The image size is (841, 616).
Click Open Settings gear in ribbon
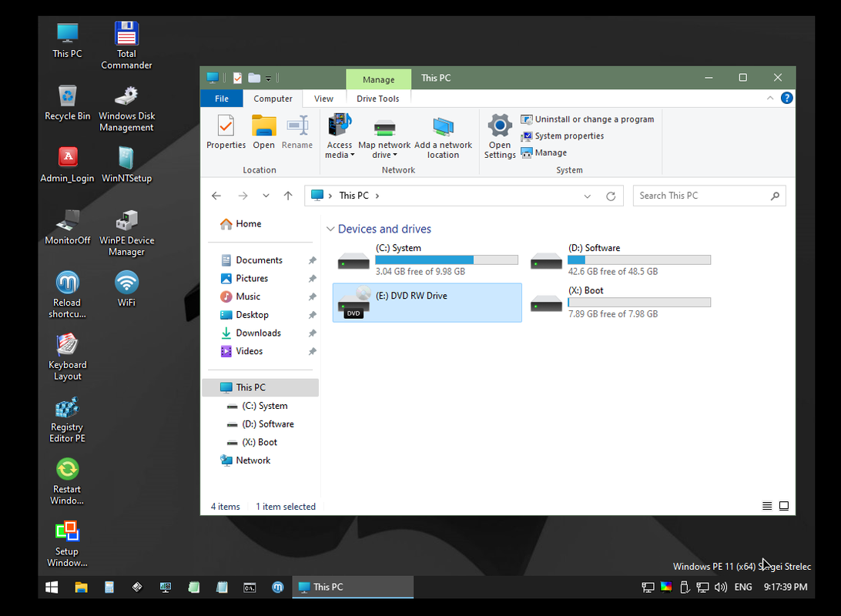pyautogui.click(x=500, y=137)
